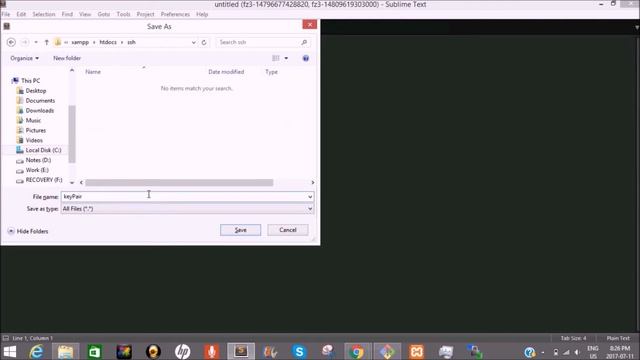640x360 pixels.
Task: Click the Save button
Action: coord(240,230)
